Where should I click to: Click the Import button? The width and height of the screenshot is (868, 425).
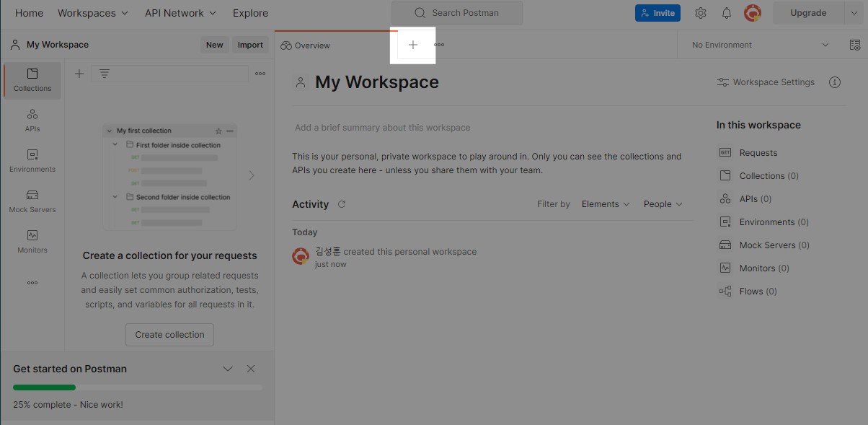(x=250, y=45)
